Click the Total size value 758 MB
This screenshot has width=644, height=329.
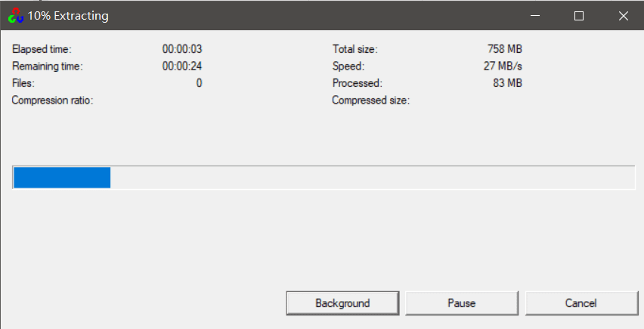point(504,49)
